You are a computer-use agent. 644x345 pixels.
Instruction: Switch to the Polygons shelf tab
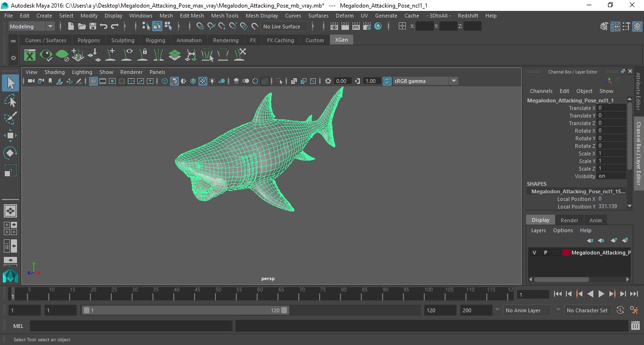tap(89, 40)
